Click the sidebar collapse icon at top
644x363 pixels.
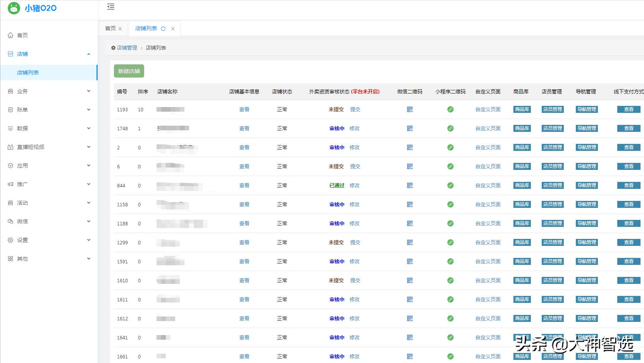111,7
